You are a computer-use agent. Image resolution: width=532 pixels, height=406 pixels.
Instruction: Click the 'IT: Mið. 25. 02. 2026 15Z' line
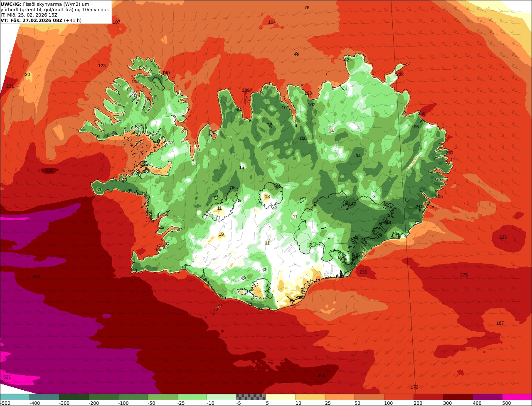[x=29, y=15]
